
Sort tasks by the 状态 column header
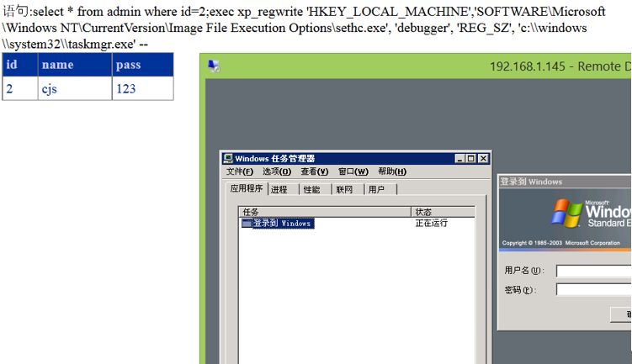pos(443,212)
